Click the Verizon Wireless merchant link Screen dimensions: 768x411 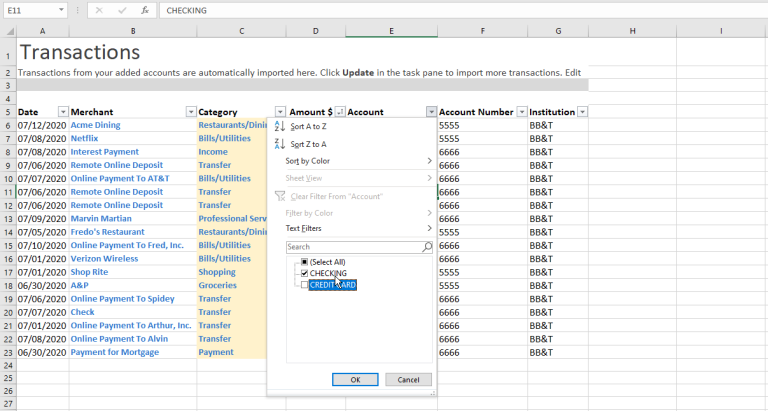pos(104,259)
